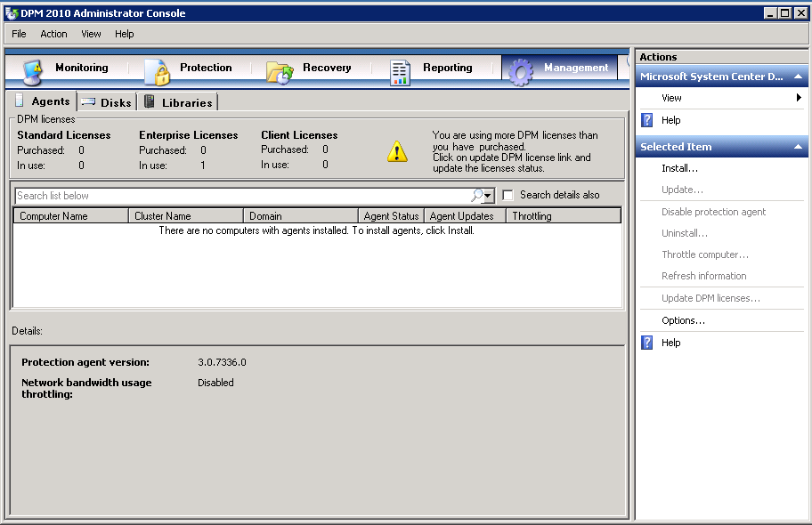Image resolution: width=812 pixels, height=525 pixels.
Task: Click Update… action in Selected Item
Action: 682,190
